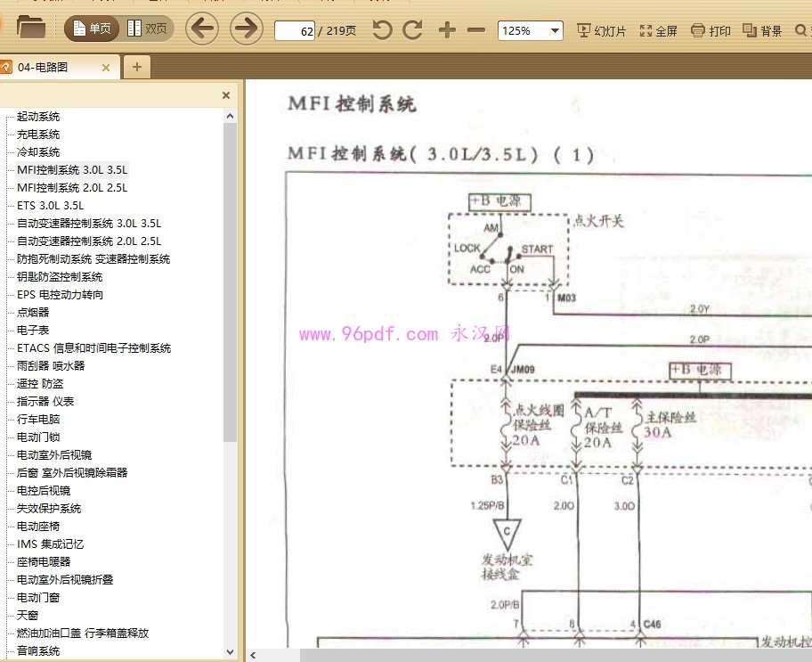812x662 pixels.
Task: Click the sidebar vertical scrollbar thumb
Action: (230, 282)
